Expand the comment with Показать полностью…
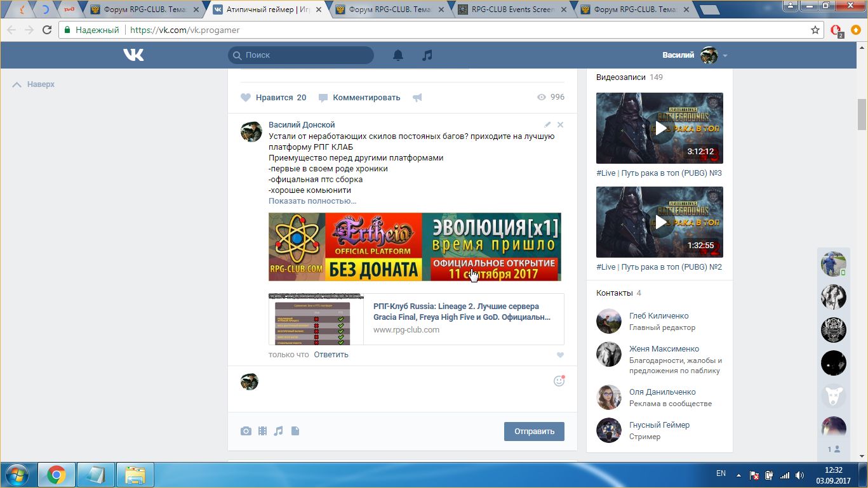The image size is (868, 488). 312,201
